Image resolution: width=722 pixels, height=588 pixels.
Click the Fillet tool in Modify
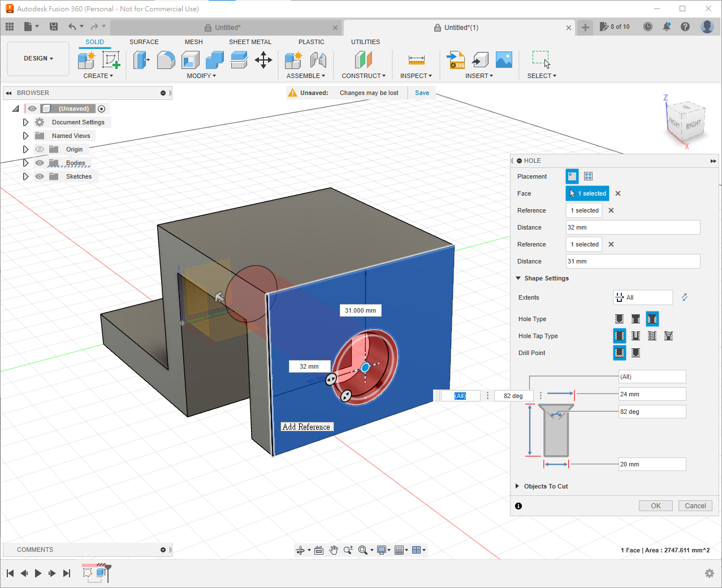[166, 59]
